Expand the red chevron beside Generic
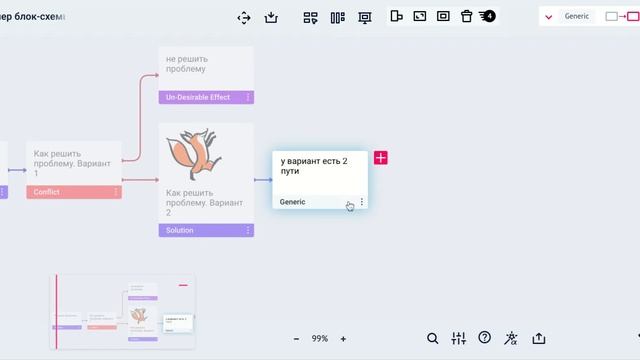Image resolution: width=640 pixels, height=360 pixels. (549, 17)
